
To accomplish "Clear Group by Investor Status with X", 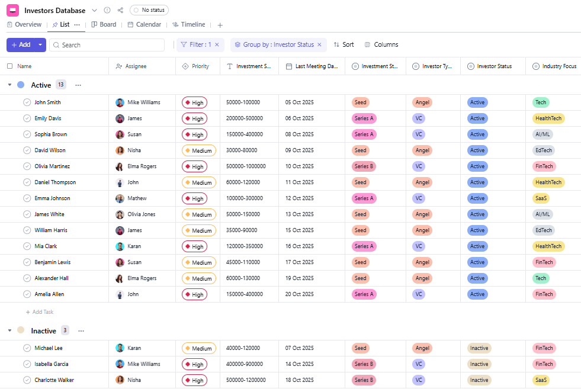I will pos(319,45).
